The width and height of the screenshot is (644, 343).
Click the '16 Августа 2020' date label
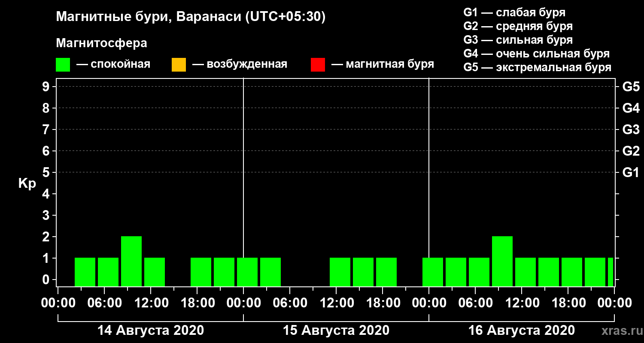pyautogui.click(x=522, y=331)
